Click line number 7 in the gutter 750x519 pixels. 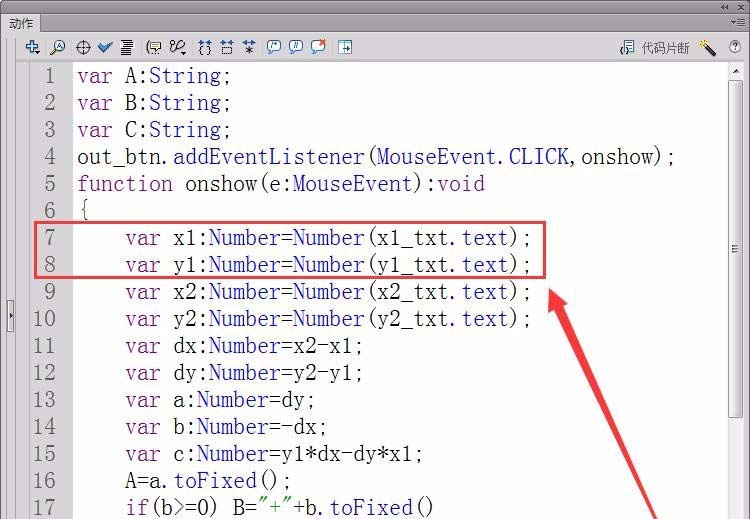click(50, 238)
